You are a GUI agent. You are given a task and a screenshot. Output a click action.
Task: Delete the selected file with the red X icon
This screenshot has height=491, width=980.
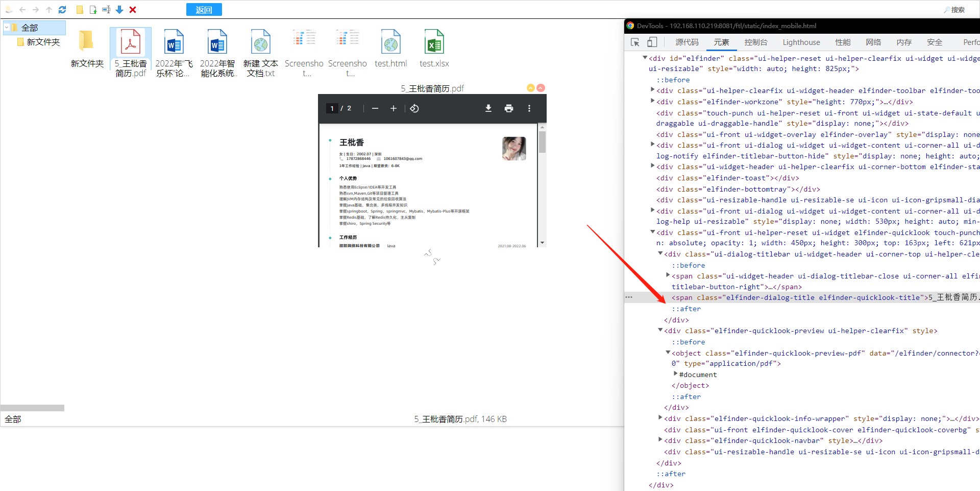[x=132, y=10]
